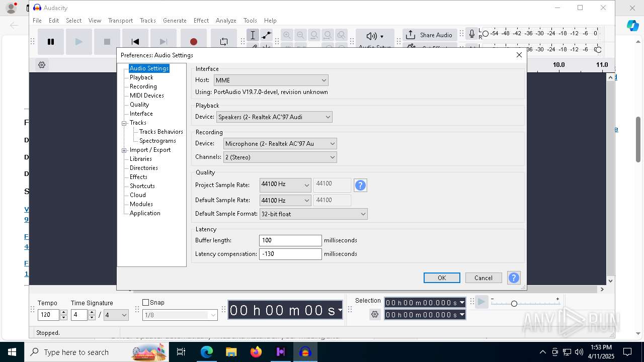Click the Windows Start button
This screenshot has width=644, height=362.
(12, 352)
